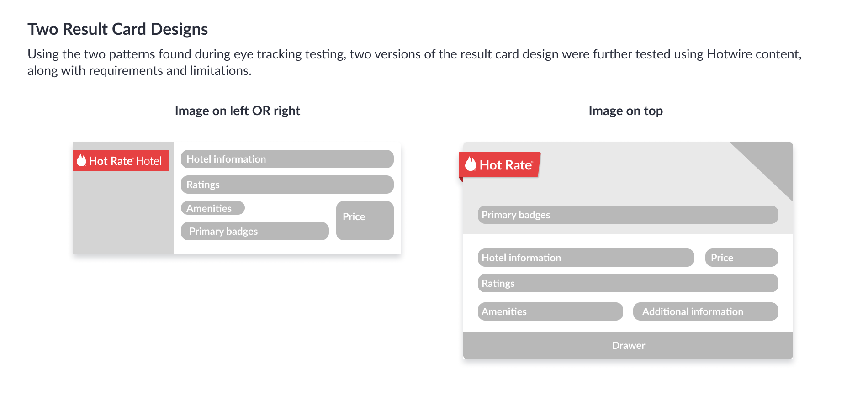868x401 pixels.
Task: Click the Additional information pill
Action: coord(705,311)
